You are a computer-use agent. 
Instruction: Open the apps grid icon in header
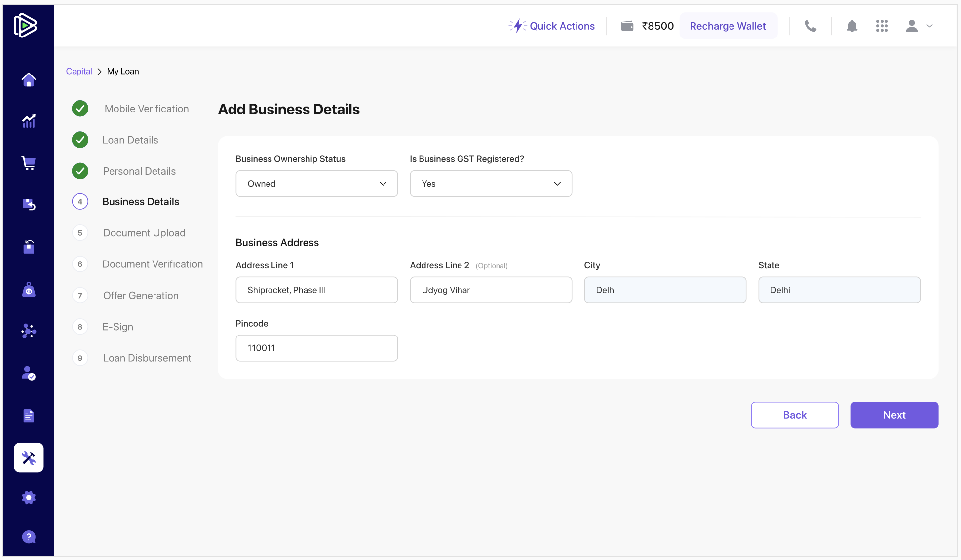(882, 26)
